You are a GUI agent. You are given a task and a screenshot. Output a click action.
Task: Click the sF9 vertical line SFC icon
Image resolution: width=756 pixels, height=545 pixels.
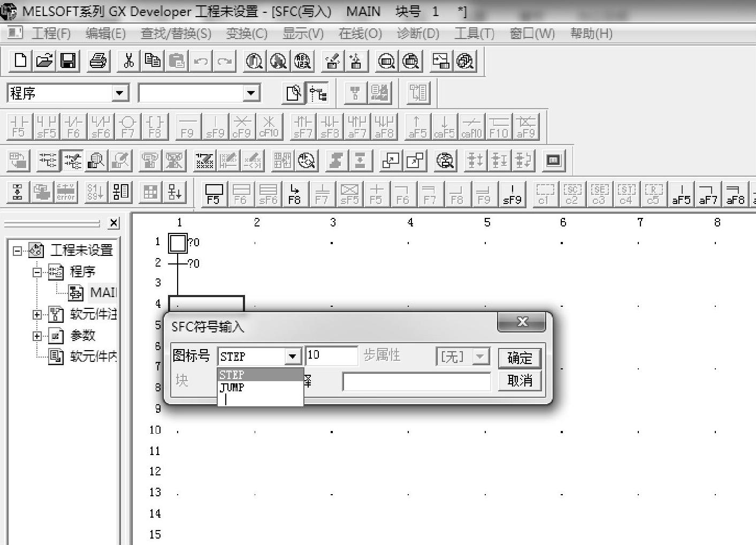(x=512, y=194)
